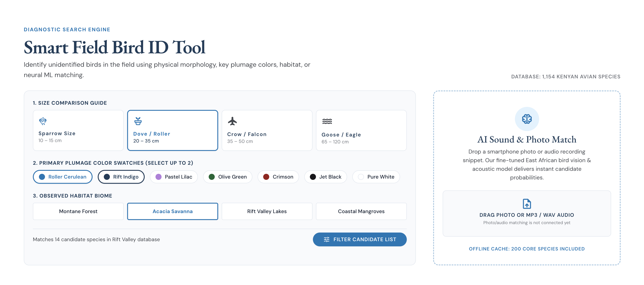Click the plant pot icon in Dove / Roller card
Viewport: 644px width, 285px height.
coord(138,121)
